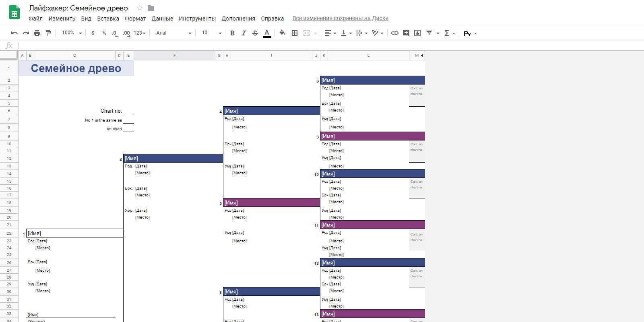The height and width of the screenshot is (322, 644).
Task: Click the Все изменения сохранены на Диске link
Action: pyautogui.click(x=340, y=18)
